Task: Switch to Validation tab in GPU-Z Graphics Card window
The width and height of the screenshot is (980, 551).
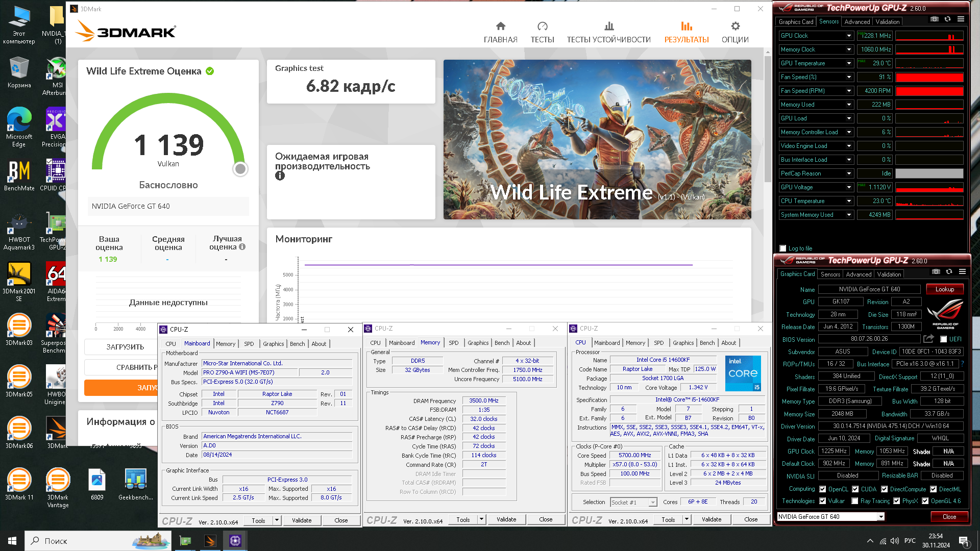Action: 889,274
